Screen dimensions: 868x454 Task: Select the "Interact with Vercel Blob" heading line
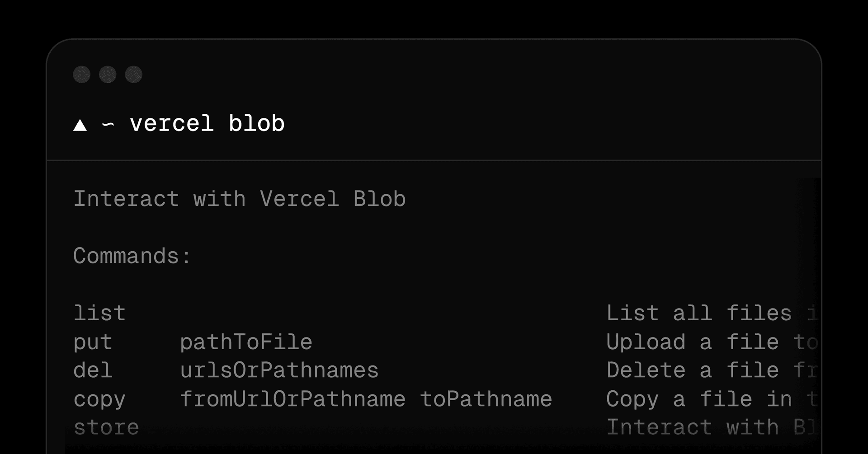click(x=239, y=199)
